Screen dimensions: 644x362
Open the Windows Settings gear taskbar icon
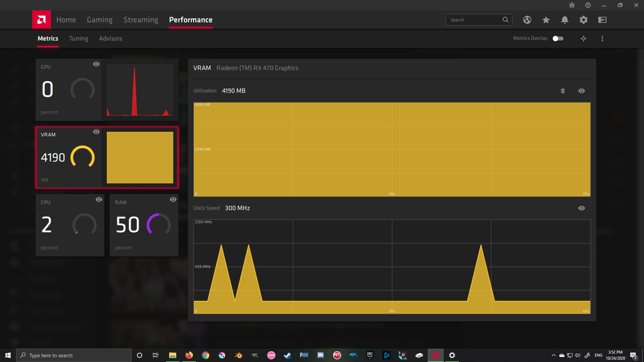pos(452,356)
